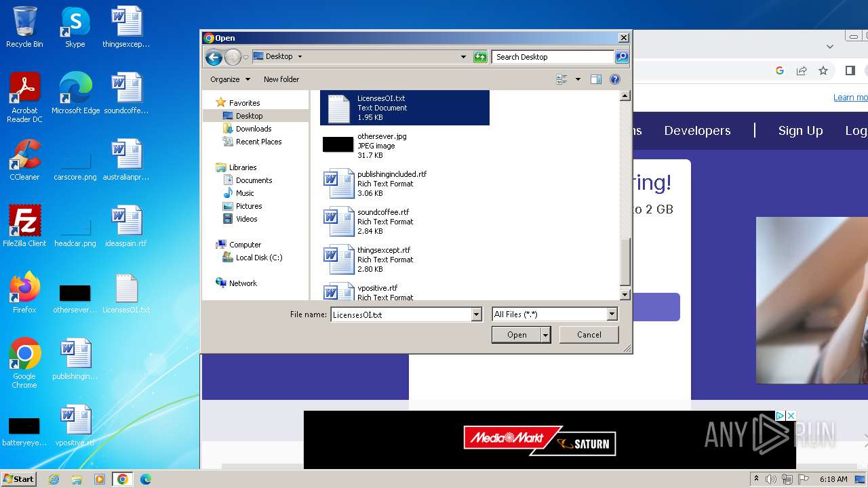
Task: Expand the address bar history dropdown
Action: [x=463, y=57]
